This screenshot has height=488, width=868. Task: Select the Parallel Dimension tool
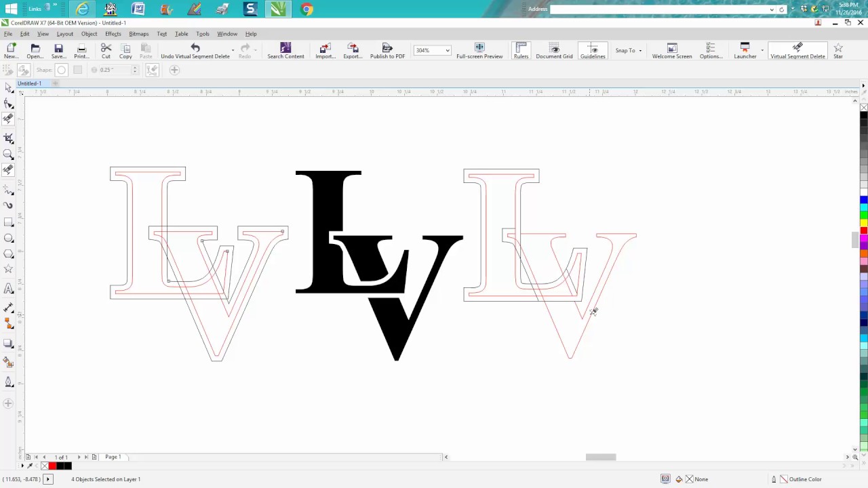tap(8, 308)
